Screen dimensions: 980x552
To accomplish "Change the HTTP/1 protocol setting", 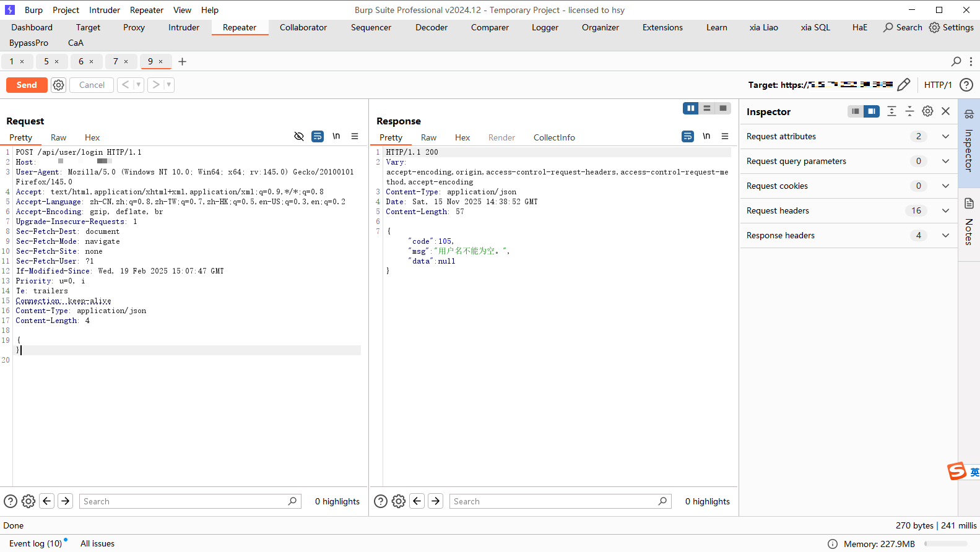I will click(x=938, y=85).
